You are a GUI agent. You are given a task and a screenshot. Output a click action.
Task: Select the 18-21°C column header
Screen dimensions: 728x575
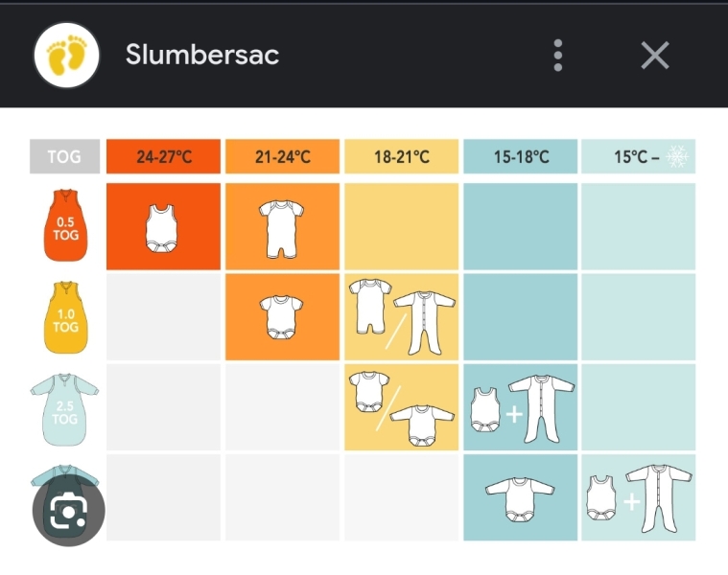point(401,157)
